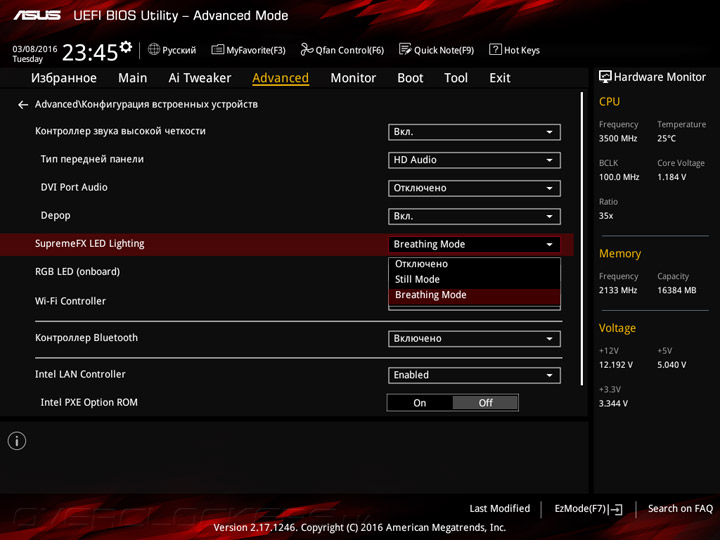
Task: Switch Intel PXE Option ROM to On
Action: [420, 403]
